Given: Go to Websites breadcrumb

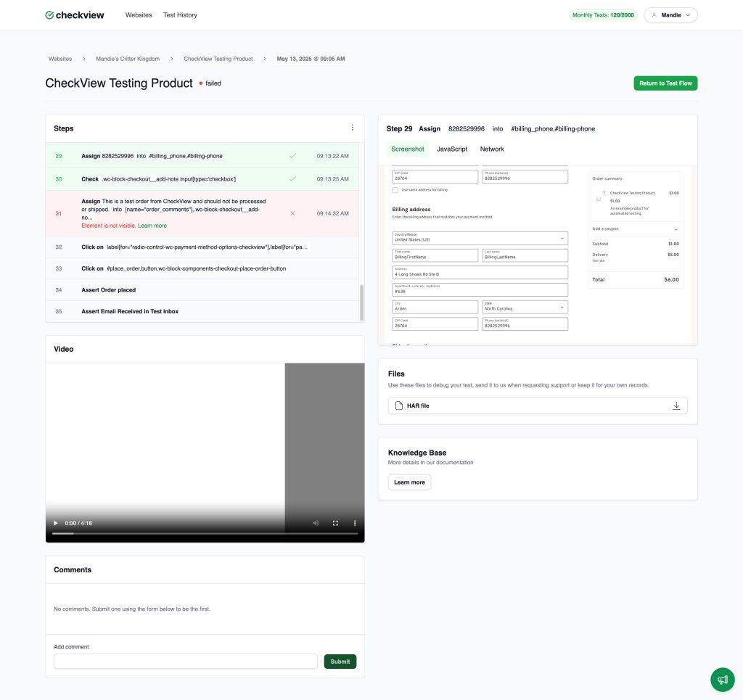Looking at the screenshot, I should 60,59.
